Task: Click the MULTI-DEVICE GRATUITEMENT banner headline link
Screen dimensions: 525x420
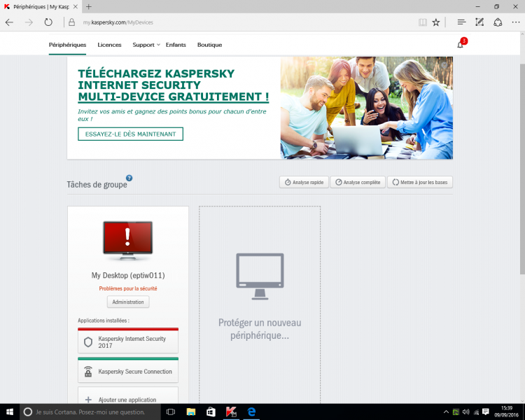Action: [x=173, y=97]
